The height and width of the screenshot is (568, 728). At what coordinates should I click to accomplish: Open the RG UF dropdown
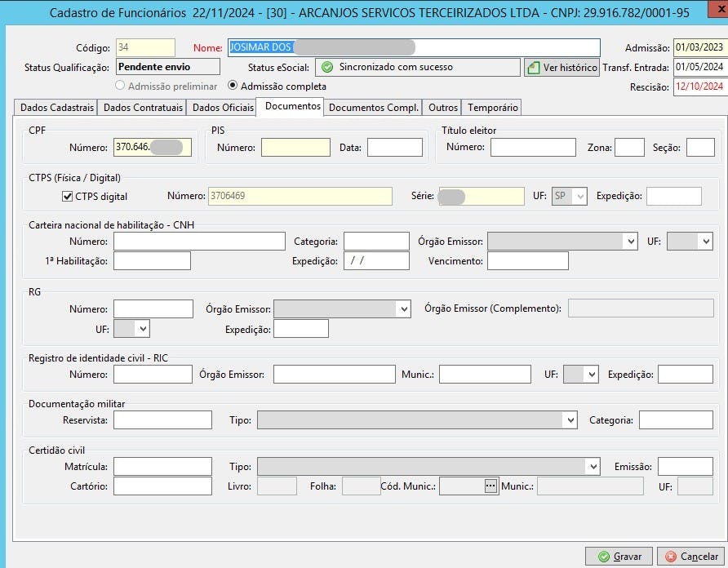143,329
